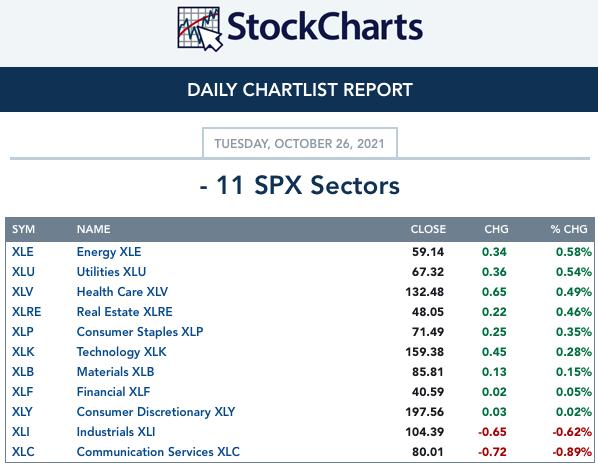Click the StockCharts wordmark text
This screenshot has width=598, height=468.
[x=325, y=27]
